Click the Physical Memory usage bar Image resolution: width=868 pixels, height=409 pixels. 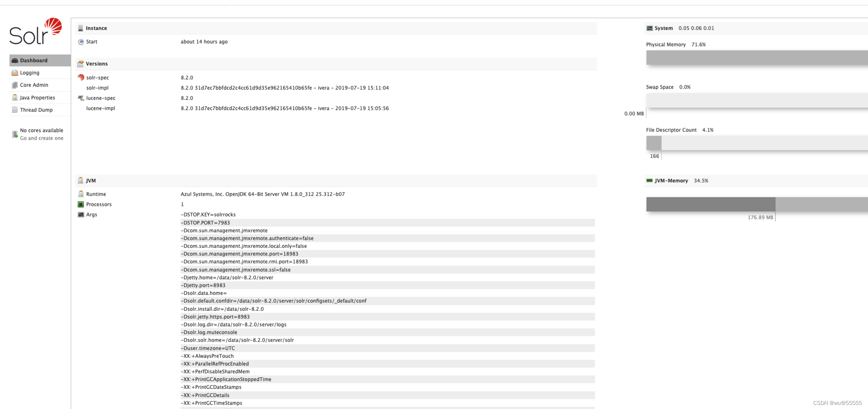757,58
